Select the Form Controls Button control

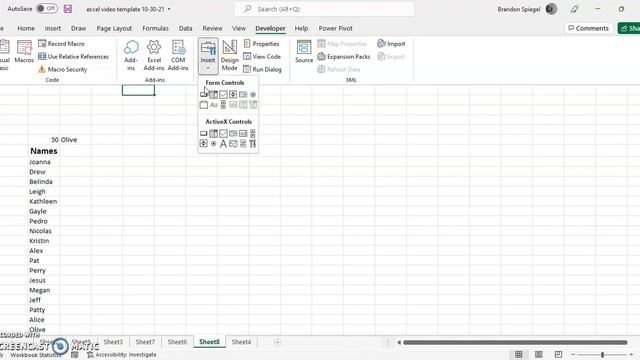tap(204, 95)
